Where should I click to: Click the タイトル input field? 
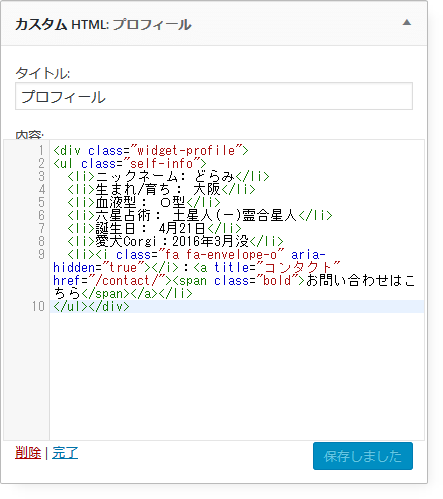[214, 96]
